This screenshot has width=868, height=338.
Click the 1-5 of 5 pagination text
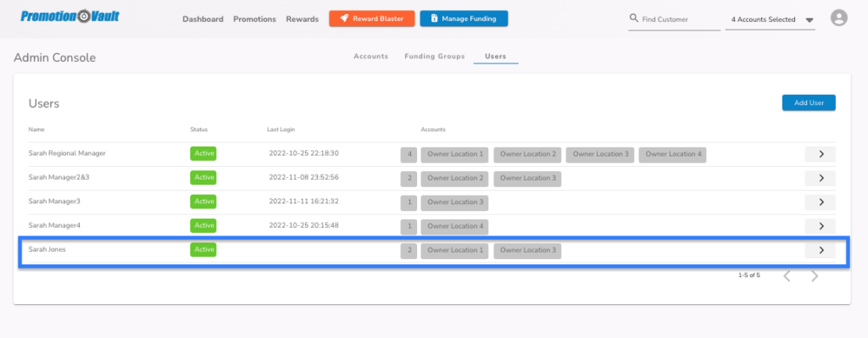[749, 275]
